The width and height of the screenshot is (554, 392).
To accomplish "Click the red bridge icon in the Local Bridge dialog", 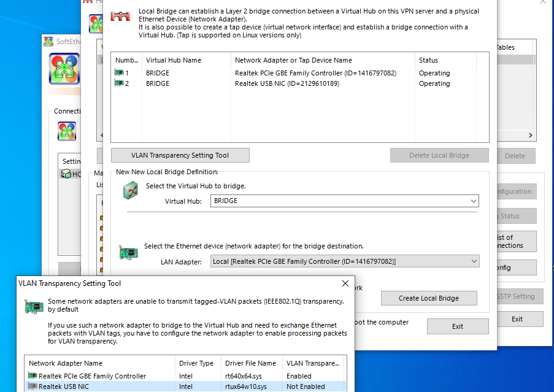I will point(120,17).
